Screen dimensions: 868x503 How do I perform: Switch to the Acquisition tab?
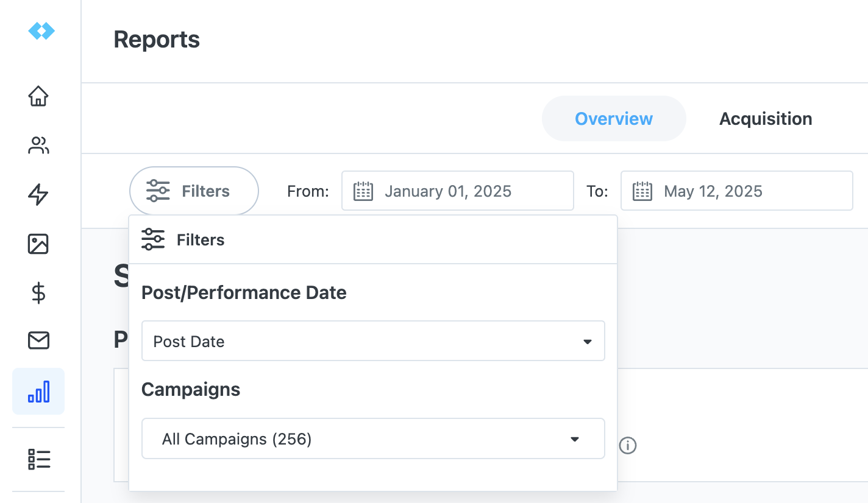[766, 119]
